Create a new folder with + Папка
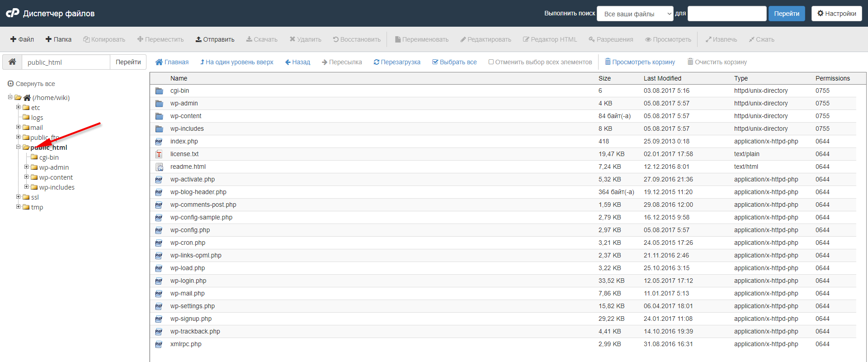868x362 pixels. pos(58,39)
